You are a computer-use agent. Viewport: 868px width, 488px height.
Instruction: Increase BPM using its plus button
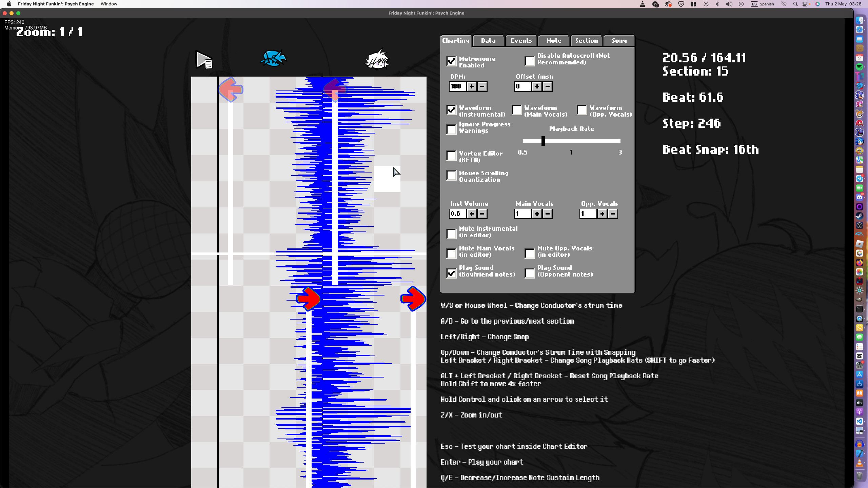click(471, 86)
